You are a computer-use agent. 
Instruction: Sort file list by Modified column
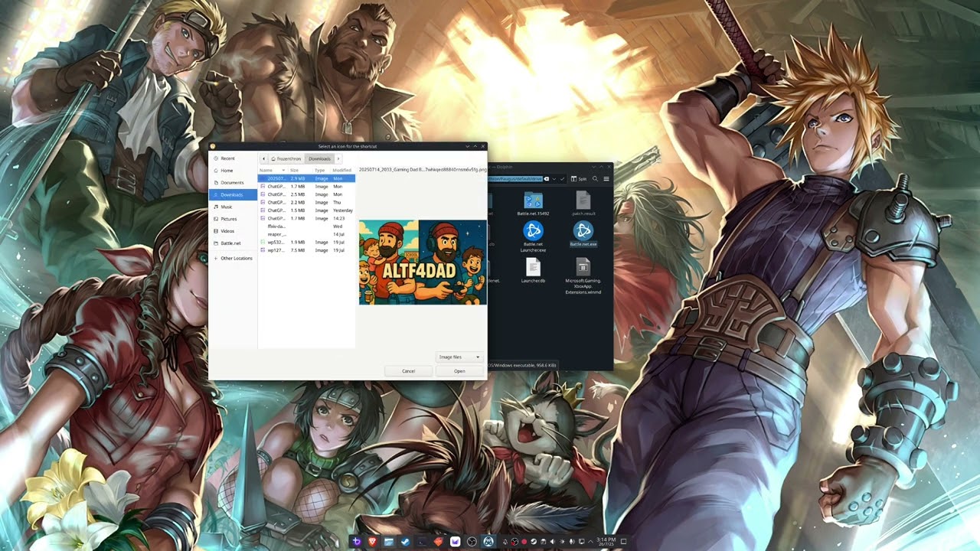343,170
